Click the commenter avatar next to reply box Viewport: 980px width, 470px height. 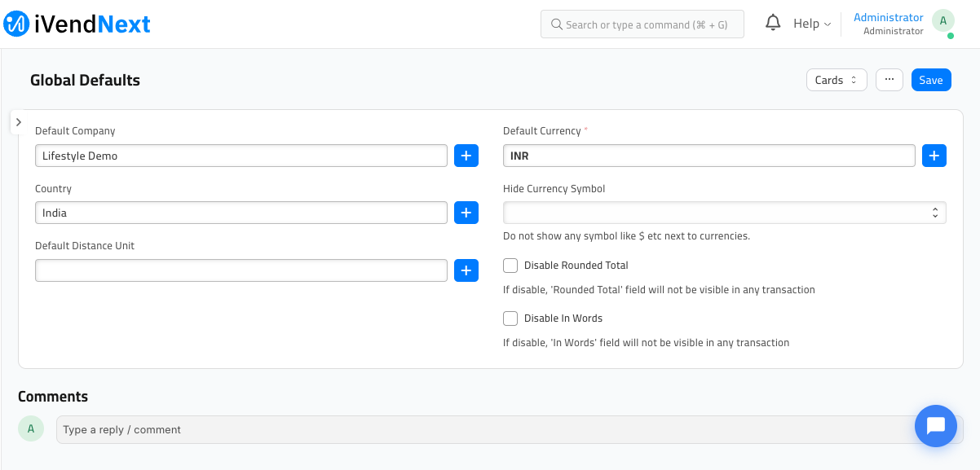coord(31,428)
